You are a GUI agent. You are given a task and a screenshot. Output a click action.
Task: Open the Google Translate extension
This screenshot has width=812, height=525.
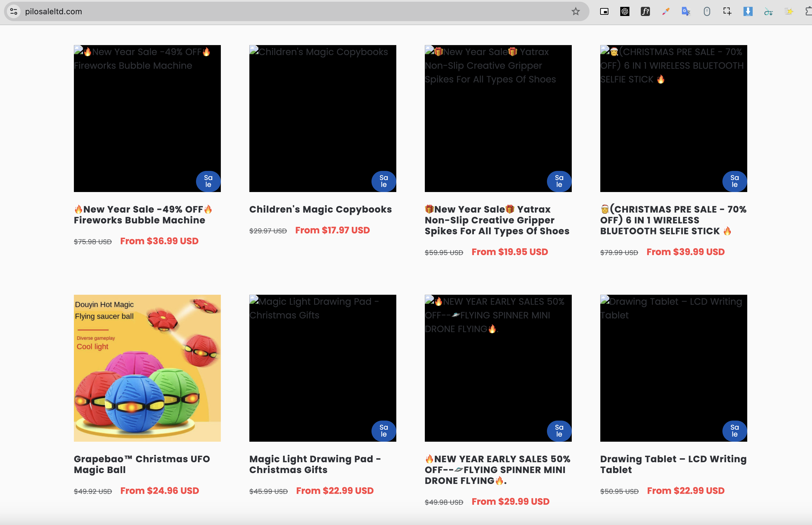click(686, 12)
